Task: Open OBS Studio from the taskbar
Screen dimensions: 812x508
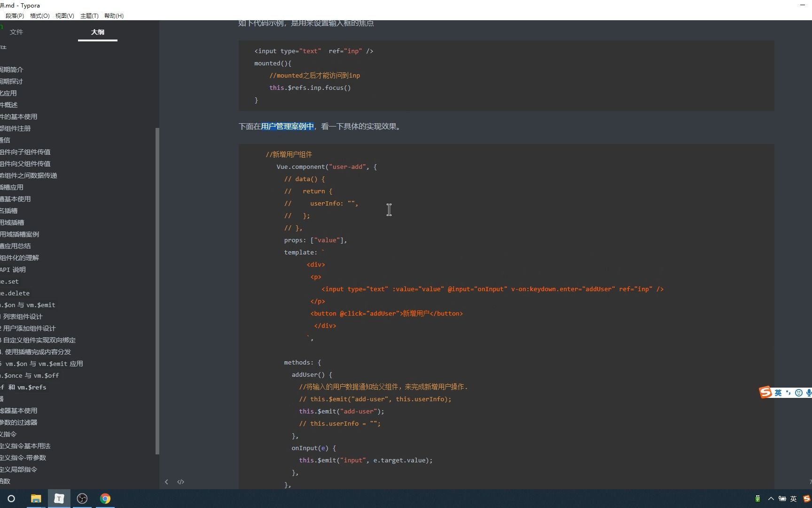Action: click(x=82, y=499)
